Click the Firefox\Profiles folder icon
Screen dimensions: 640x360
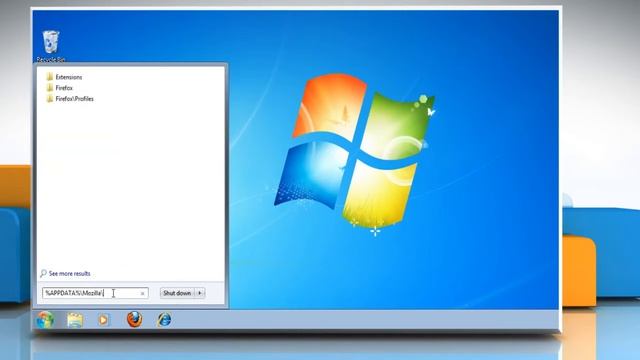tap(50, 99)
